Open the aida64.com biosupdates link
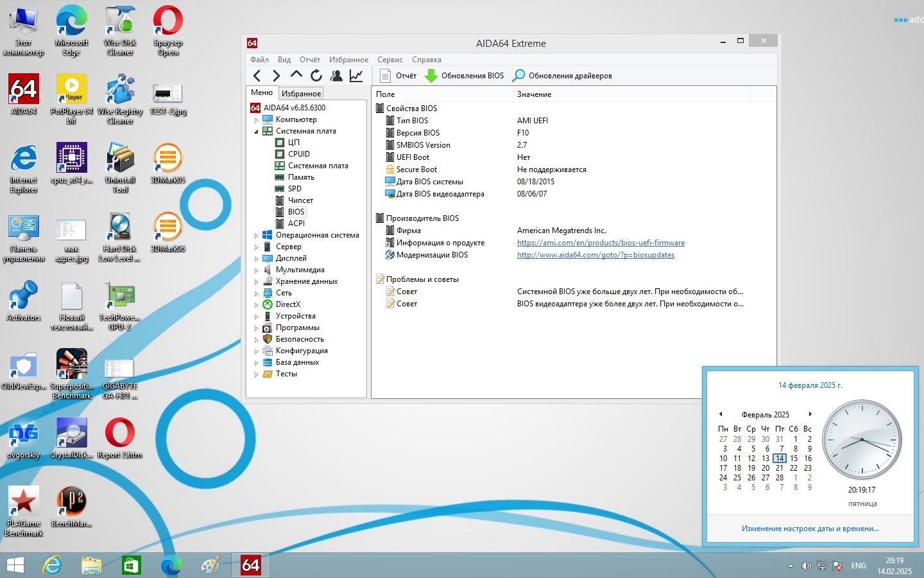 [x=595, y=255]
